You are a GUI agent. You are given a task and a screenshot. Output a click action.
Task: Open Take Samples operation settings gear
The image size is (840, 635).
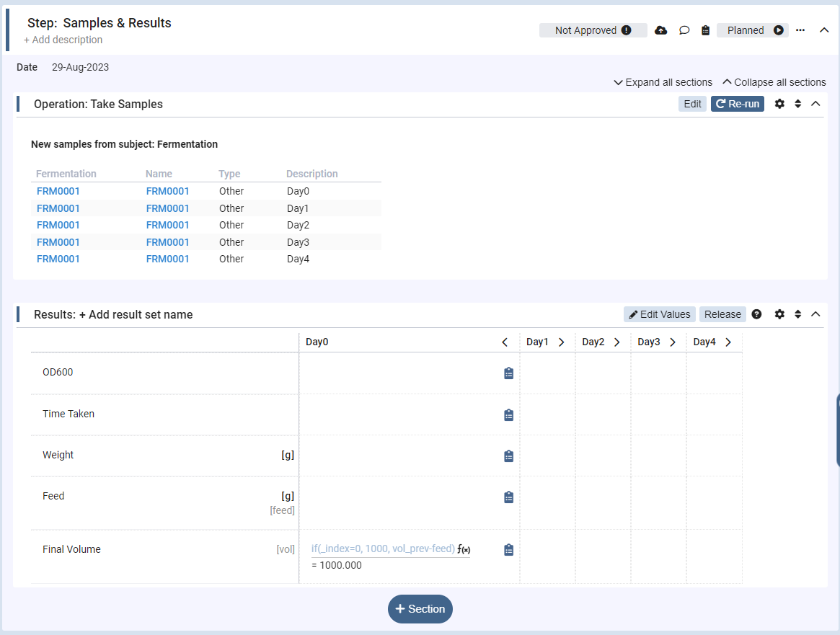click(x=779, y=104)
